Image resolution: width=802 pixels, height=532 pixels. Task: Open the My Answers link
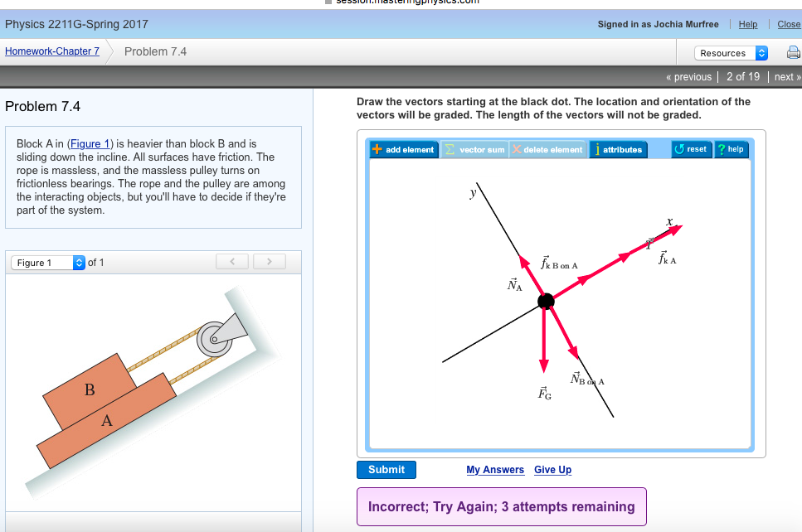(495, 470)
